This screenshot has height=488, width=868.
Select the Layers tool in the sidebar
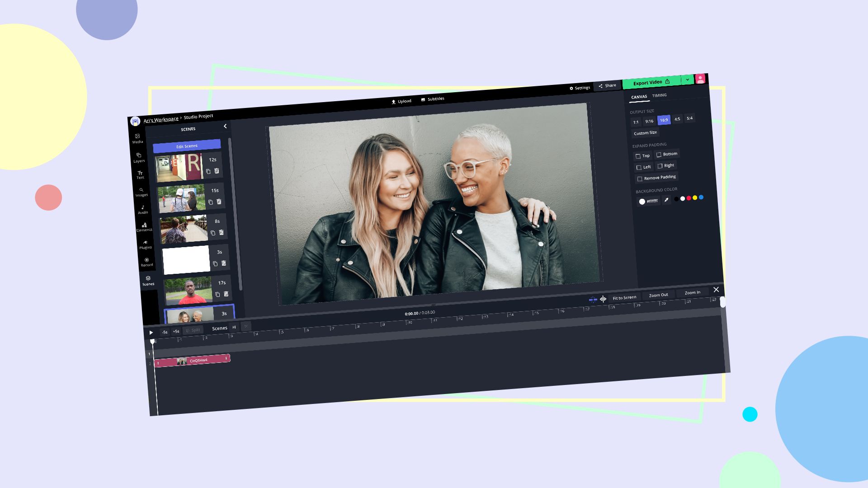click(x=139, y=157)
